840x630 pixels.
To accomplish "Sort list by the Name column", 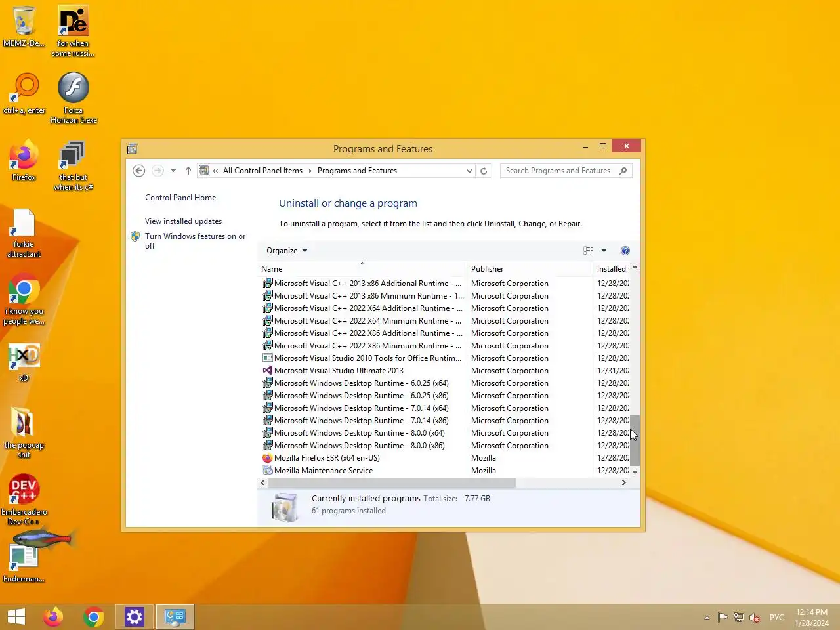I will pyautogui.click(x=362, y=269).
